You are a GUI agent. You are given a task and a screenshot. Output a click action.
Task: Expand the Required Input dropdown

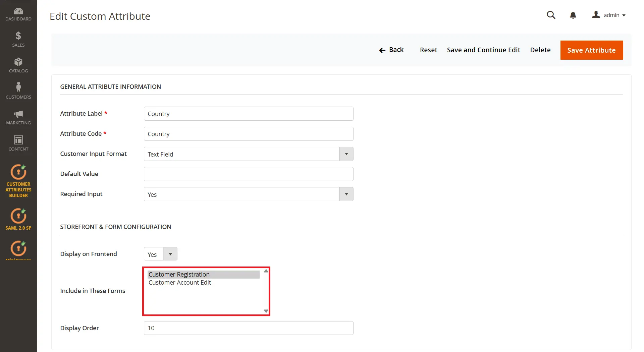pos(346,194)
